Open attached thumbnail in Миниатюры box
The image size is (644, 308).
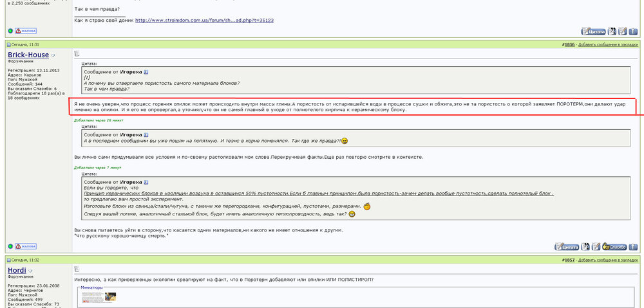(x=99, y=297)
